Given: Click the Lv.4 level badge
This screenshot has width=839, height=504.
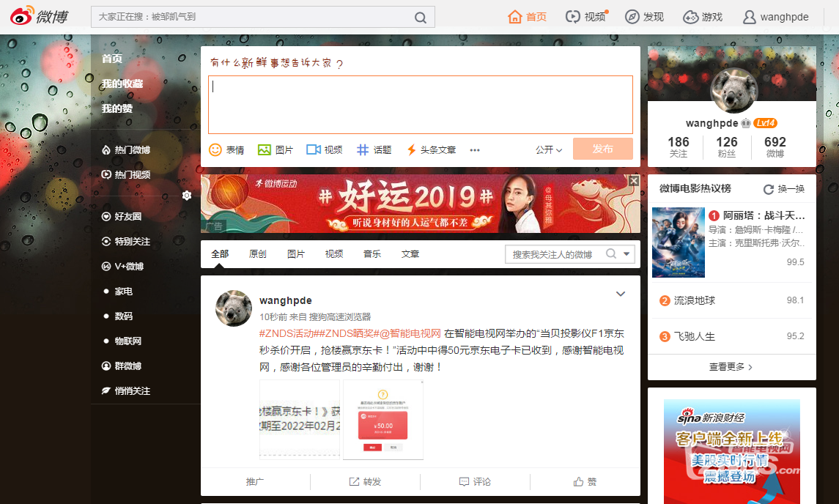Looking at the screenshot, I should tap(766, 123).
